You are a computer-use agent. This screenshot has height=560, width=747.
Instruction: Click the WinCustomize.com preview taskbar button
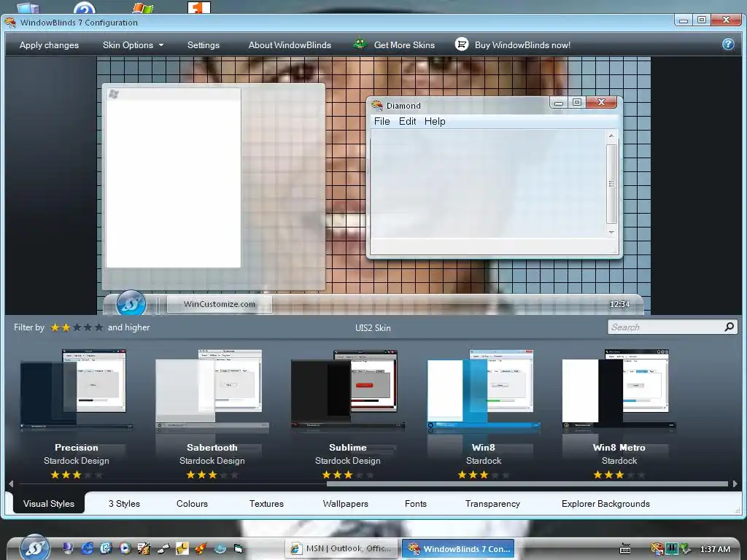(219, 304)
